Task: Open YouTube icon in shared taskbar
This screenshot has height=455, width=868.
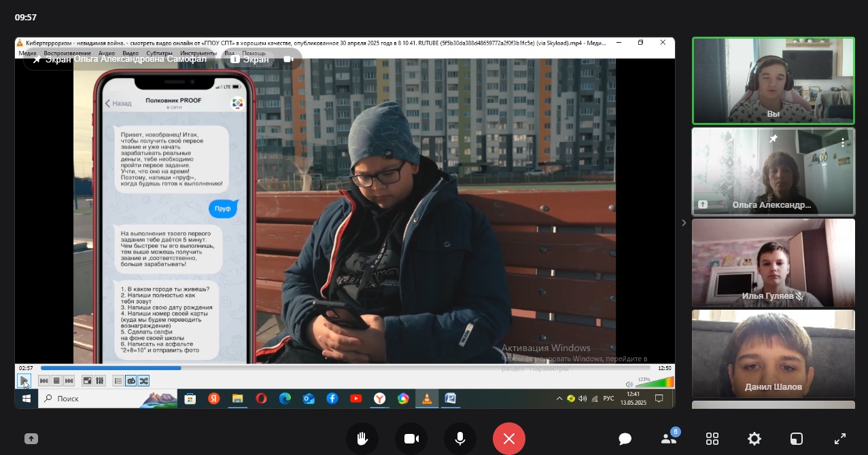Action: point(356,399)
